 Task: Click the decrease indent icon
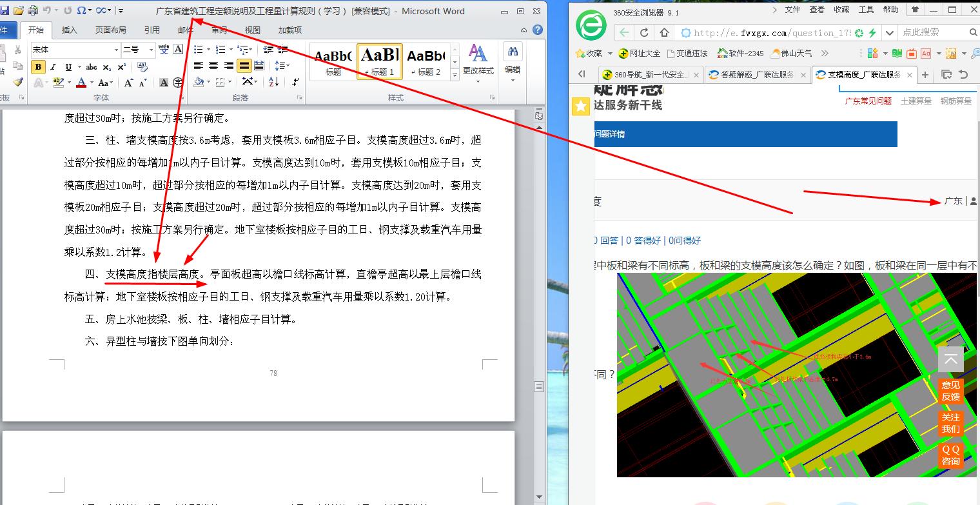[268, 50]
